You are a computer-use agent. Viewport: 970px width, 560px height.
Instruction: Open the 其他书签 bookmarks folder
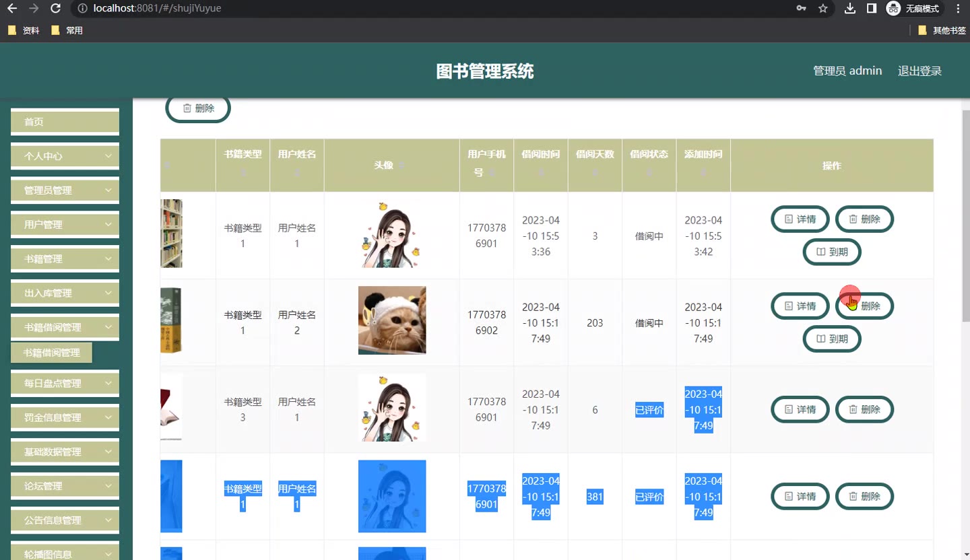coord(942,30)
